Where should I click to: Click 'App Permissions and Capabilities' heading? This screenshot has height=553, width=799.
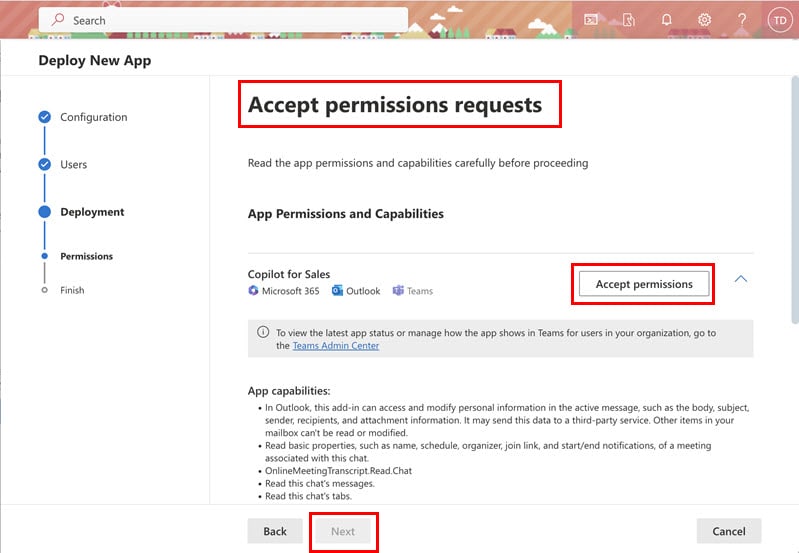[345, 214]
